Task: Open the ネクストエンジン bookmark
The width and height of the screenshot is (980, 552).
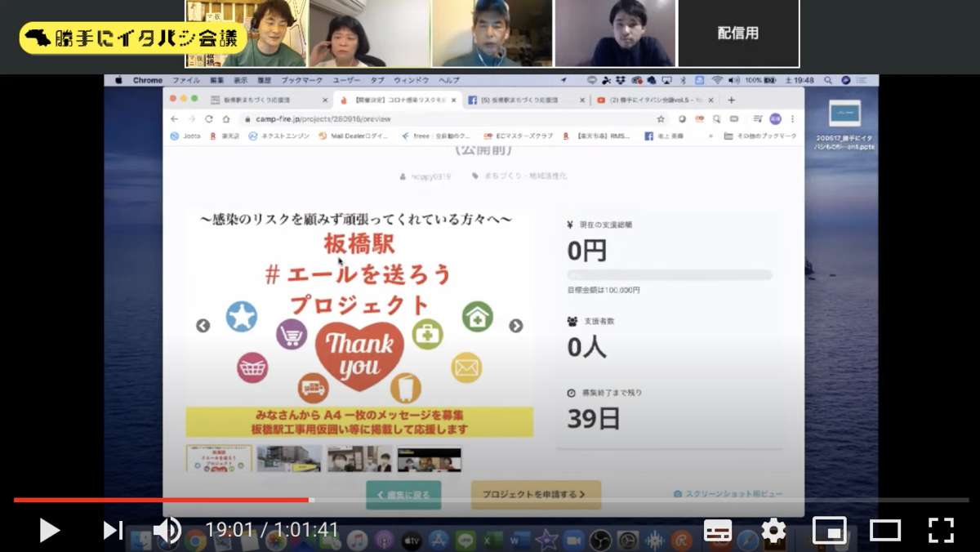Action: click(x=278, y=136)
